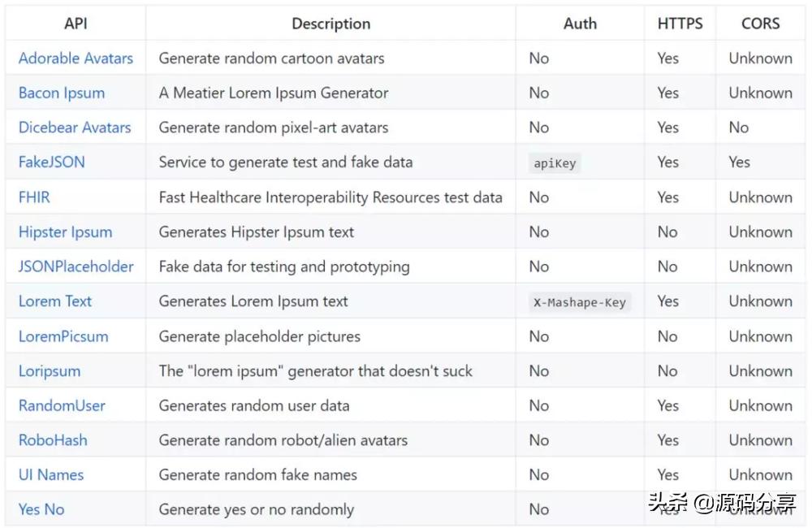The image size is (812, 528).
Task: Follow the FakeJSON API link
Action: coord(52,162)
